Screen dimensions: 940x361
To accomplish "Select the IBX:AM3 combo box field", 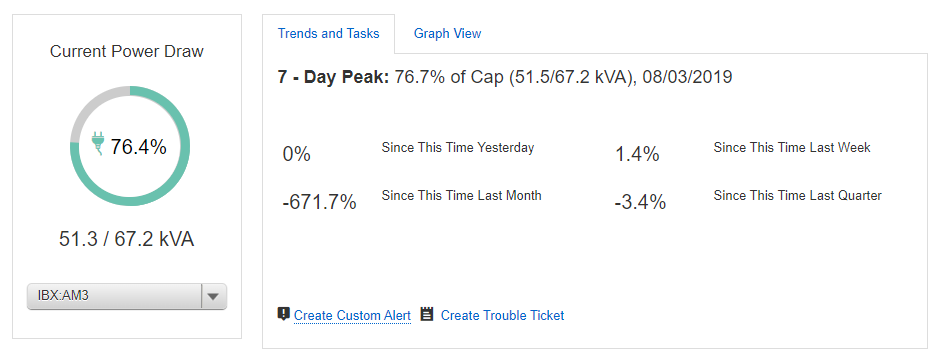I will point(126,296).
